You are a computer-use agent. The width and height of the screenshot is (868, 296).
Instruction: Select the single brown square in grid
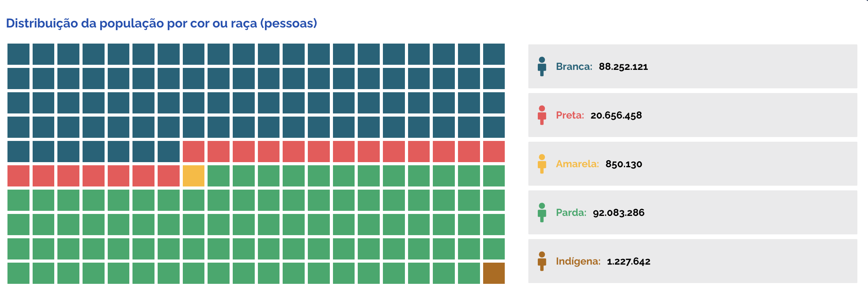pos(494,273)
